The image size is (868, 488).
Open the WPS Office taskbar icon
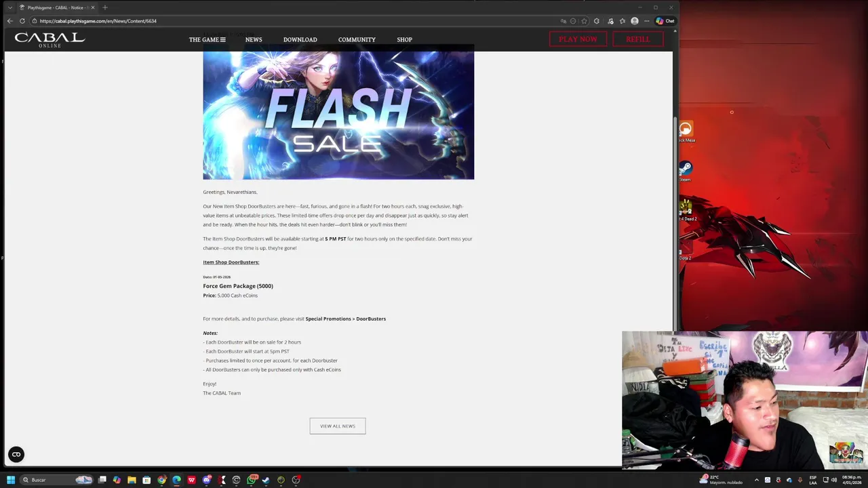tap(191, 480)
